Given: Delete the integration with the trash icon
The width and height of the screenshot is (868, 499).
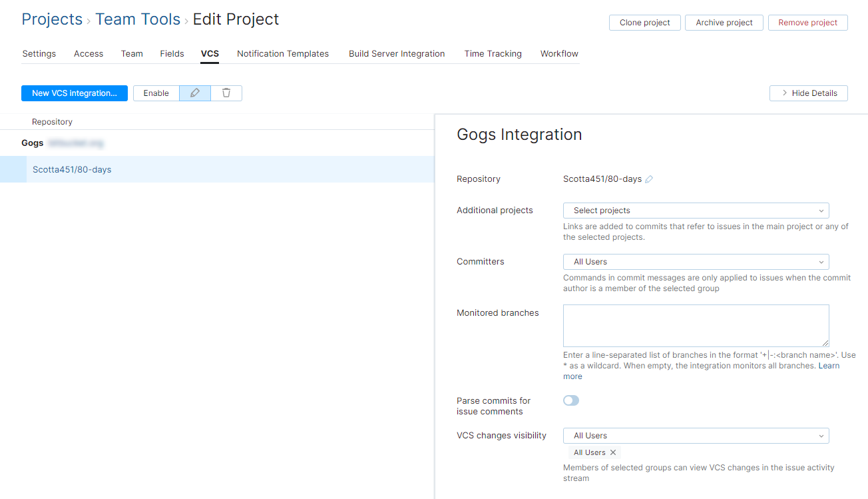Looking at the screenshot, I should point(226,93).
